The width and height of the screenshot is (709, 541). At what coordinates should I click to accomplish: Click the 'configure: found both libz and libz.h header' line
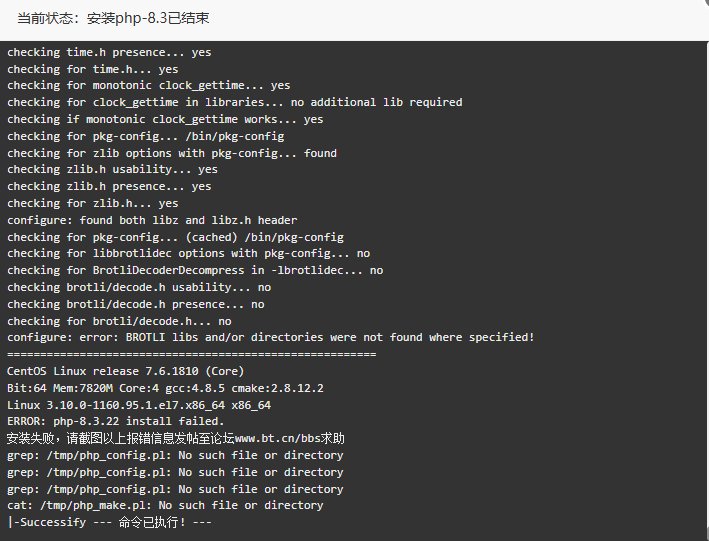tap(152, 220)
